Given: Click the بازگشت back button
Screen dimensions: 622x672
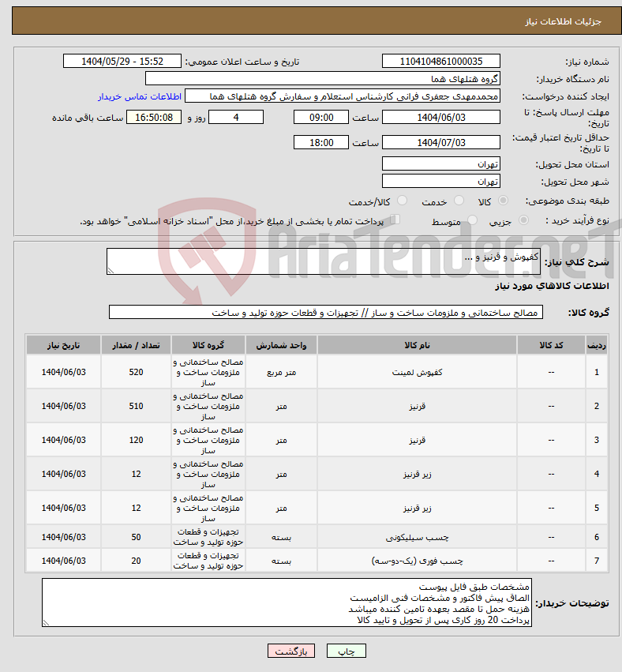Looking at the screenshot, I should click(x=290, y=651).
